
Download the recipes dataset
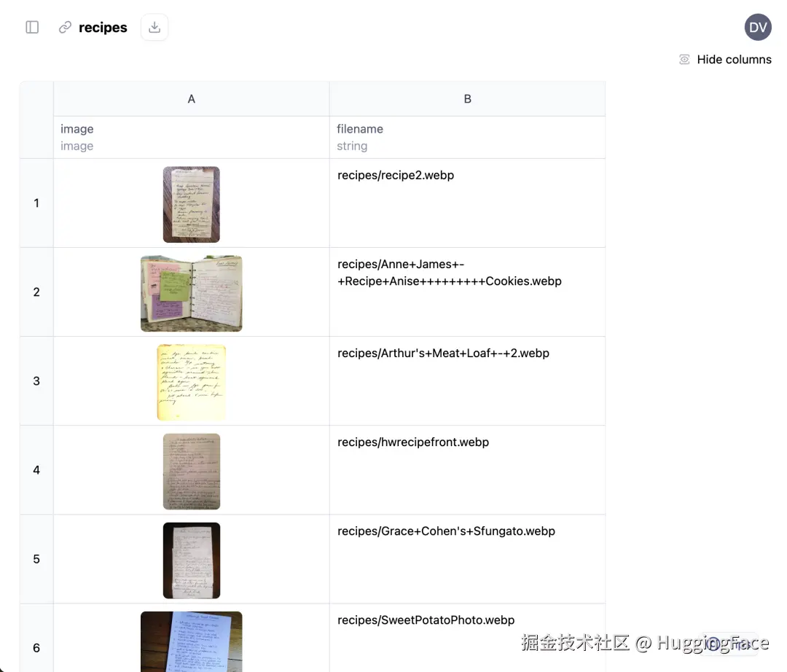(x=154, y=27)
